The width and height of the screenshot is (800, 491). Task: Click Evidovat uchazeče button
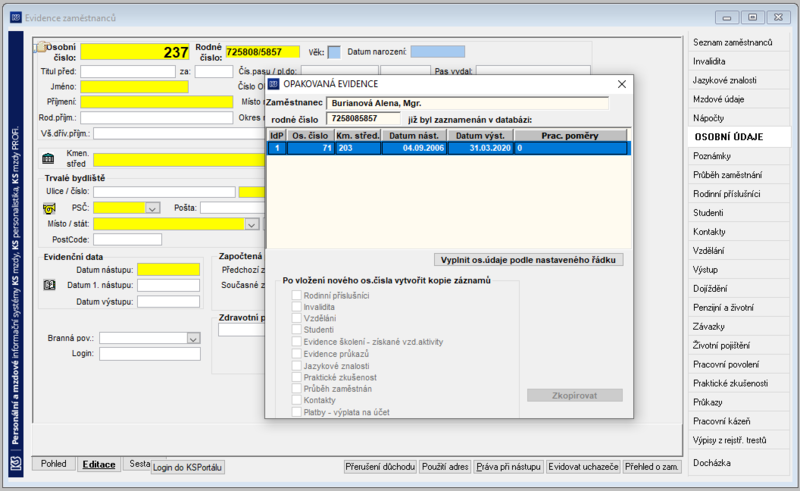coord(583,467)
